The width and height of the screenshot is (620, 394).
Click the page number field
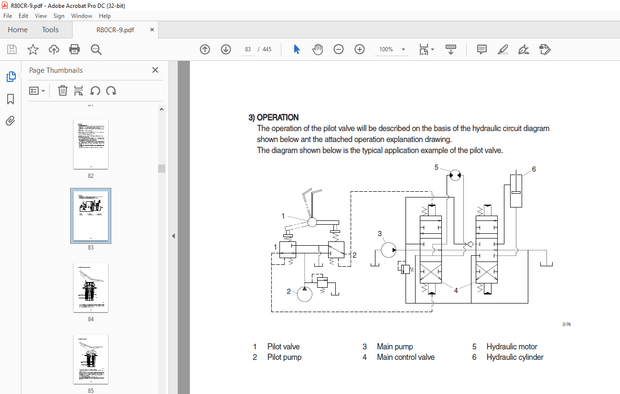coord(248,49)
